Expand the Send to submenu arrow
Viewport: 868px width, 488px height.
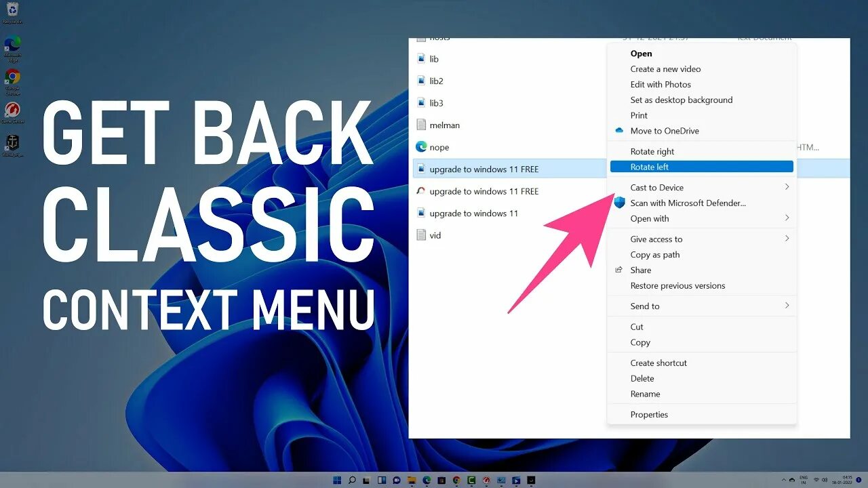(x=787, y=306)
